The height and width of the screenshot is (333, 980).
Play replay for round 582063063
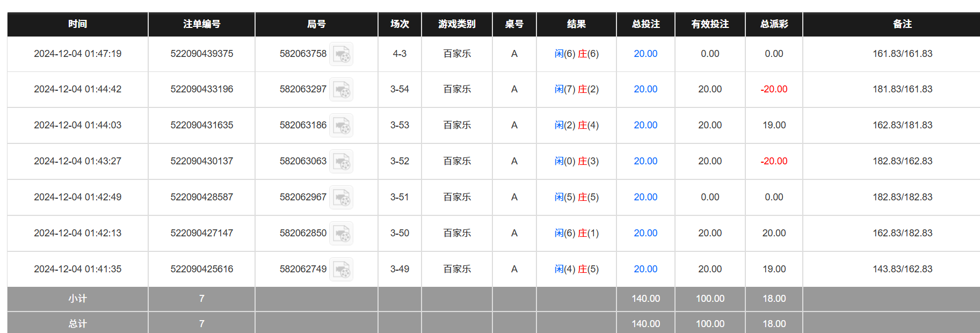click(341, 162)
